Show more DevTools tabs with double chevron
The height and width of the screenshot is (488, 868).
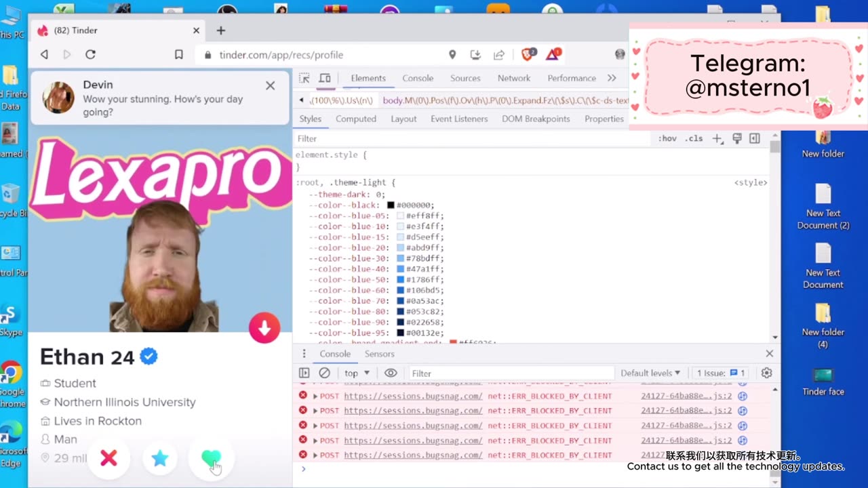coord(612,78)
